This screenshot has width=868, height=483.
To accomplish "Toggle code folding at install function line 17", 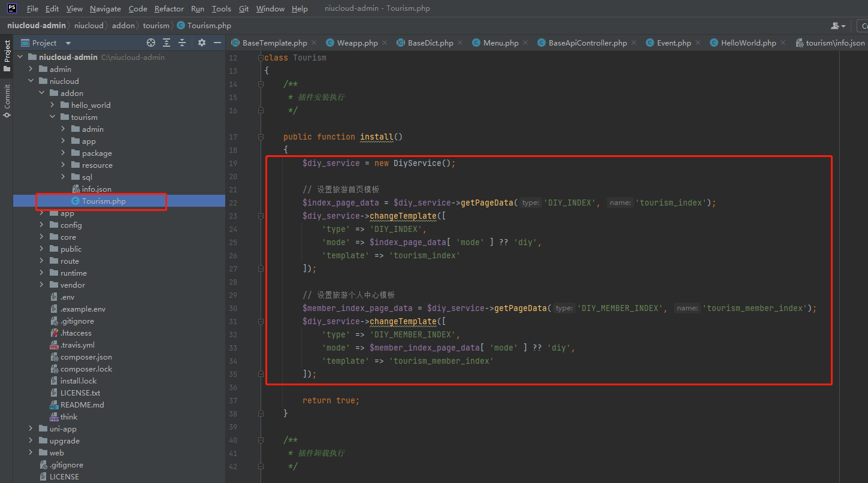I will tap(261, 137).
